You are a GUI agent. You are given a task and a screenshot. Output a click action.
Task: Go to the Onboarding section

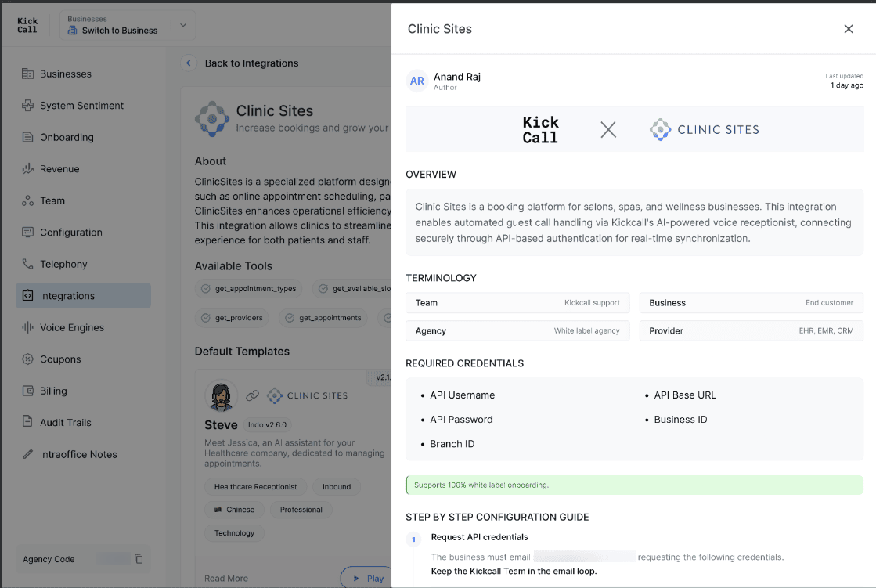(x=83, y=137)
